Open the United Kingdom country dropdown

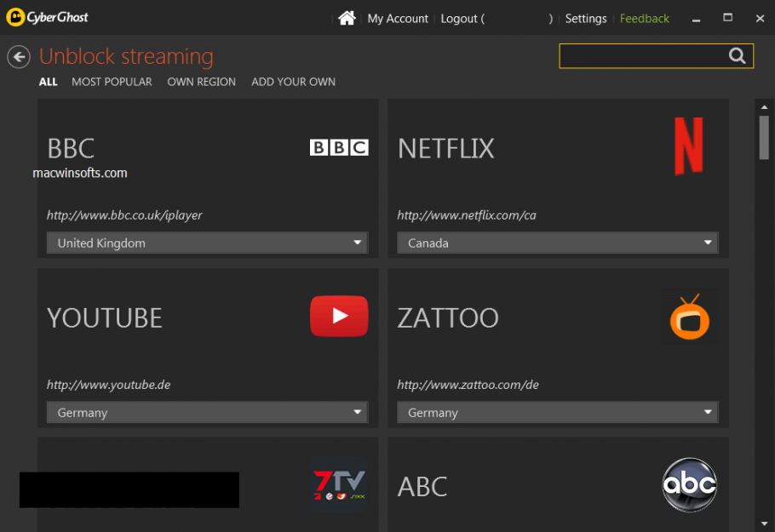[x=208, y=243]
